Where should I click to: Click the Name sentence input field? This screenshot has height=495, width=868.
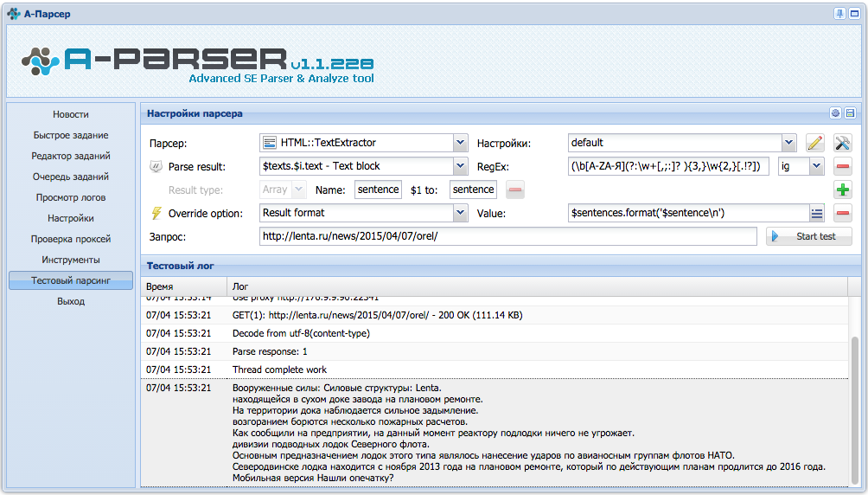378,190
